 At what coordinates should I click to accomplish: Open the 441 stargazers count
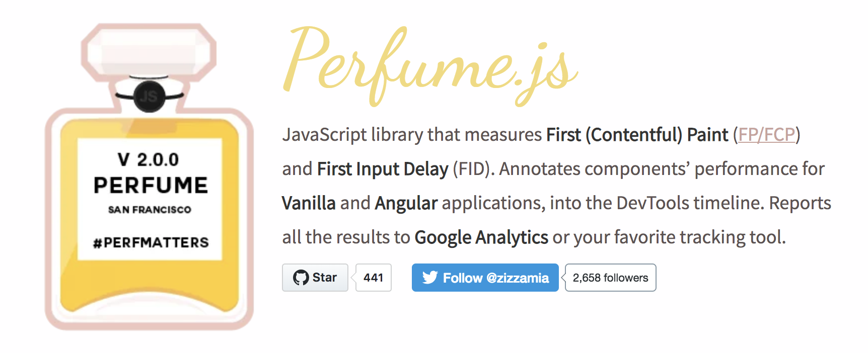pos(374,278)
